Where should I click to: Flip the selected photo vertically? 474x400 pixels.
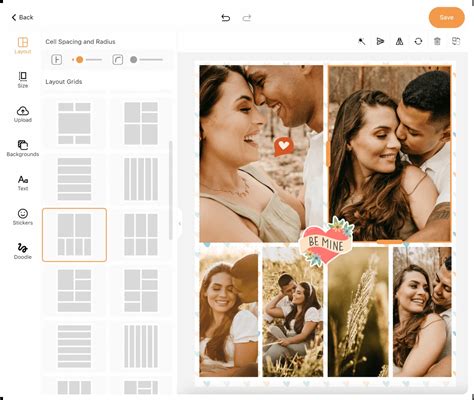[x=380, y=42]
